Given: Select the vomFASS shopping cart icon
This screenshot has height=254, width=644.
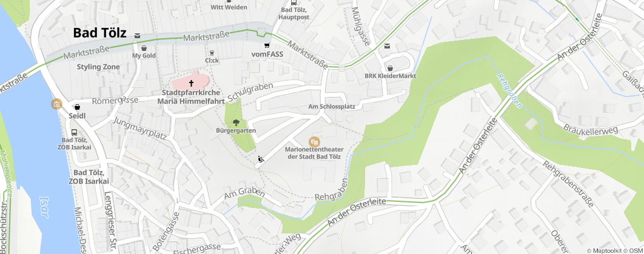Looking at the screenshot, I should click(267, 45).
